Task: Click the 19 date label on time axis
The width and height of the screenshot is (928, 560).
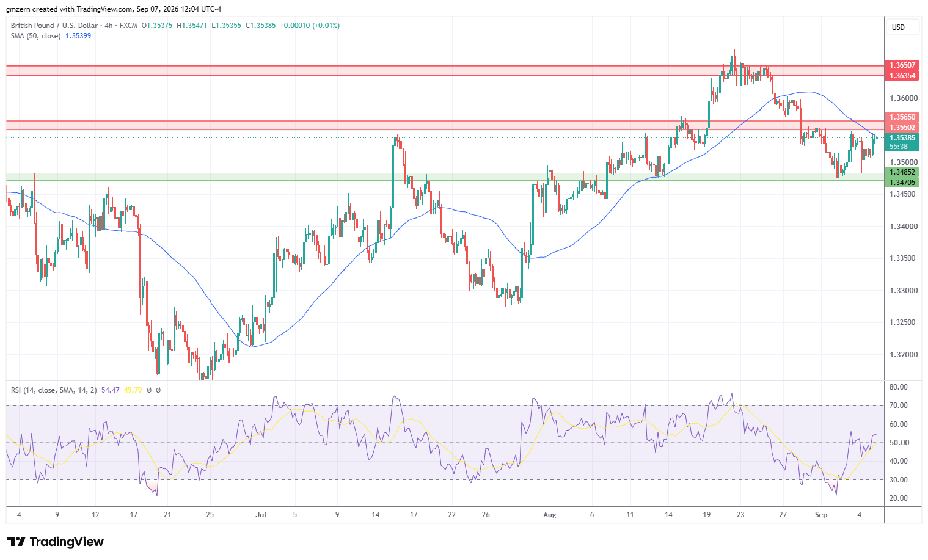Action: (707, 515)
